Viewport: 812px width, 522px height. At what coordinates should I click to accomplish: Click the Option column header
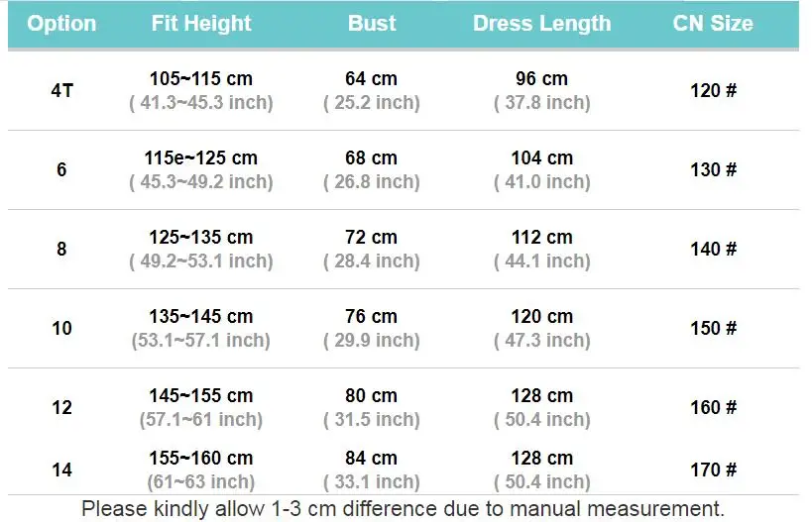click(x=61, y=24)
